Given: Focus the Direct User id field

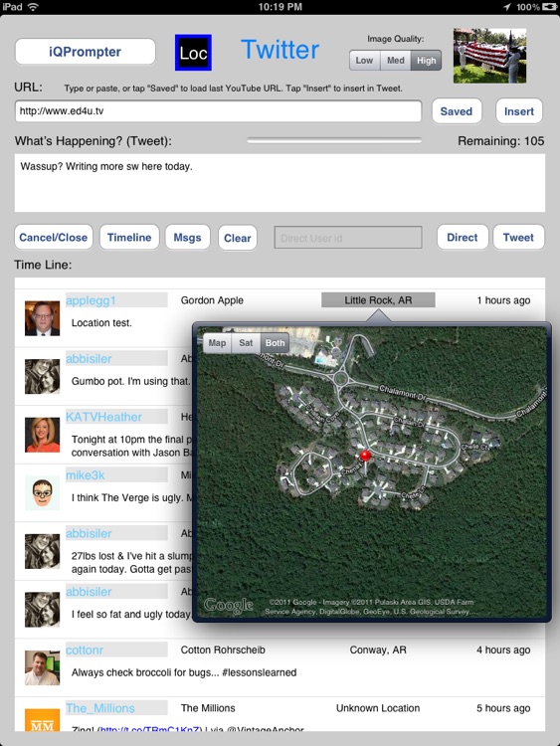Looking at the screenshot, I should (x=348, y=238).
